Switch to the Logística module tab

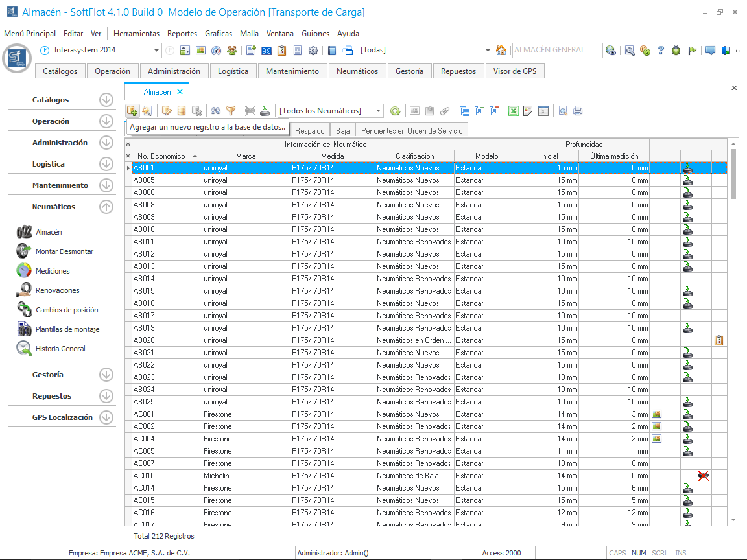233,71
